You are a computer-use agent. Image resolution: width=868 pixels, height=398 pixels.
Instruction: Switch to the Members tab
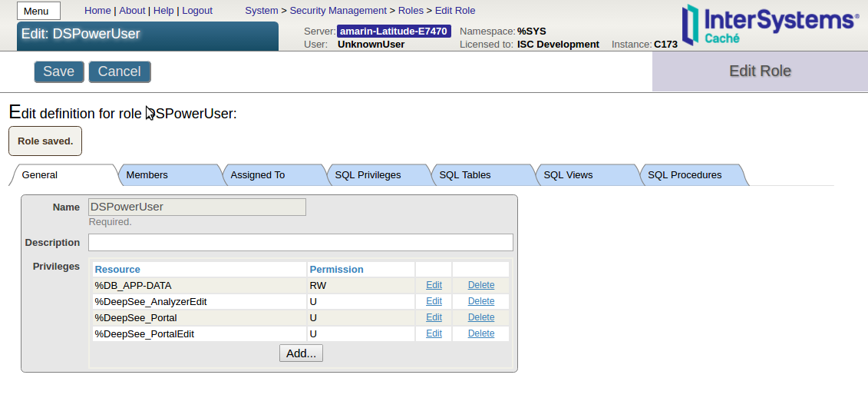[x=147, y=175]
